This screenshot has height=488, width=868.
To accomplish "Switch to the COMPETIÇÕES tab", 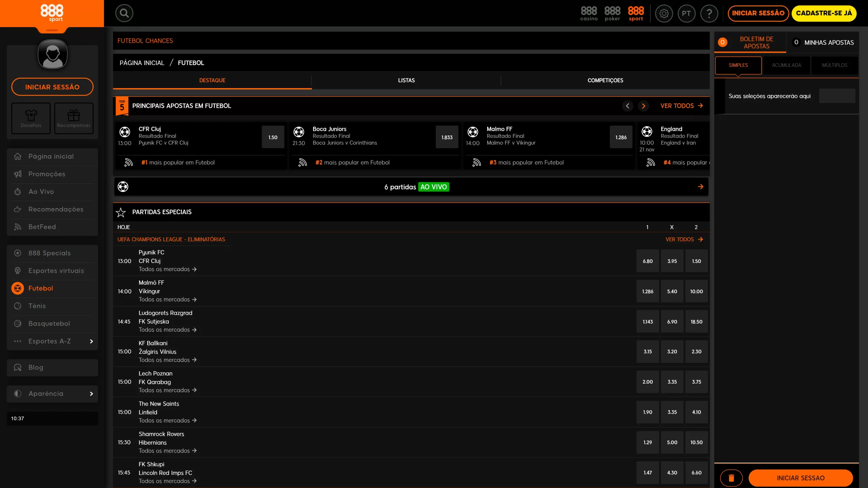I will click(x=605, y=80).
